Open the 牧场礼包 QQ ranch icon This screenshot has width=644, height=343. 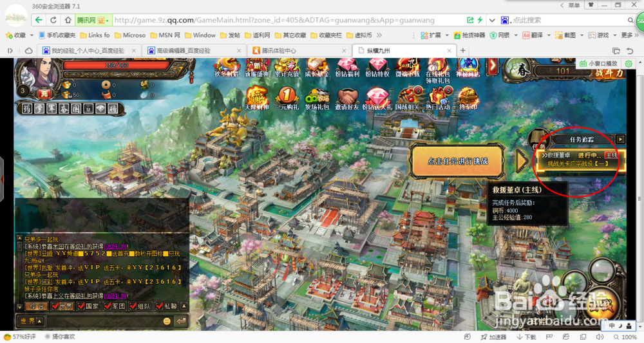317,98
